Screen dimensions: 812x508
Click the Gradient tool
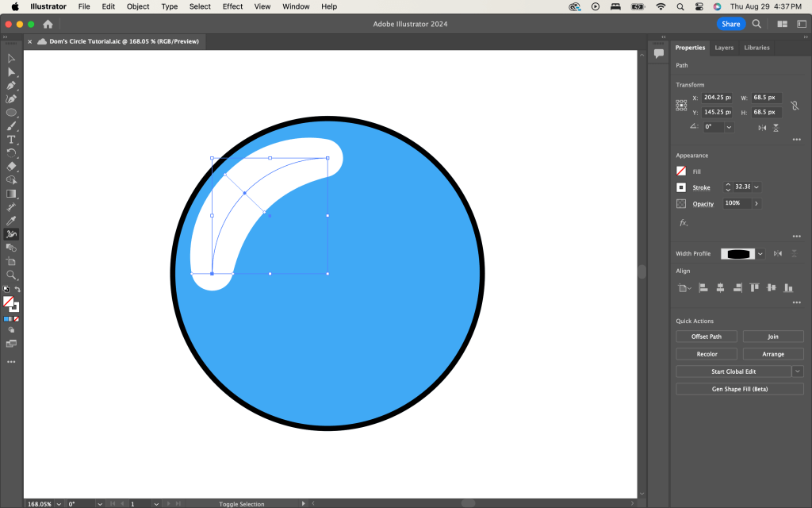[11, 194]
